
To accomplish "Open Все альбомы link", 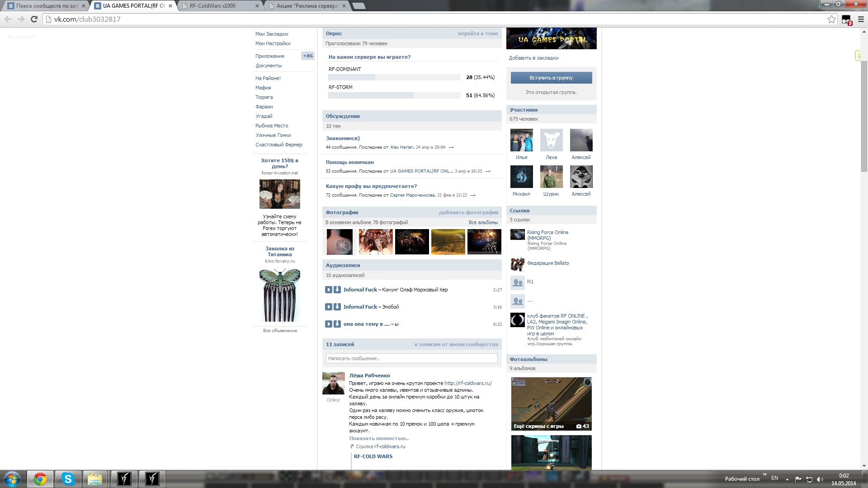I will point(483,222).
